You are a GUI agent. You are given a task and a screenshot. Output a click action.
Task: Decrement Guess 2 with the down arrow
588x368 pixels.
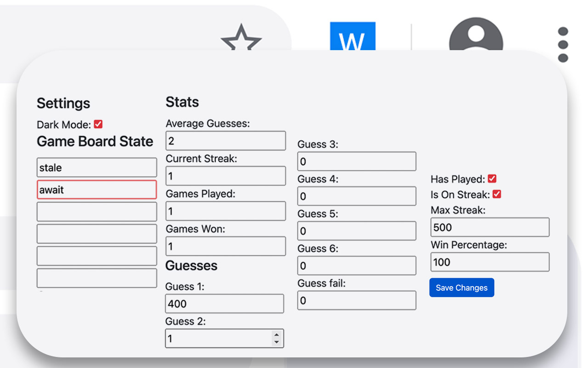point(276,342)
